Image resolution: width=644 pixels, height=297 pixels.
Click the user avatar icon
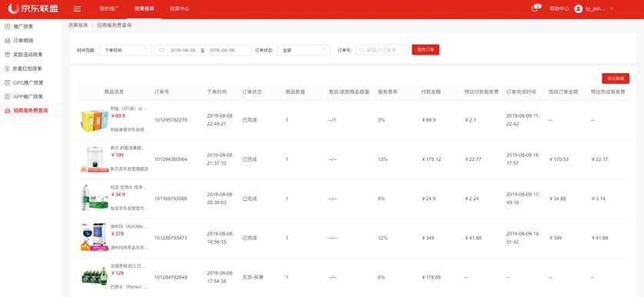[579, 8]
